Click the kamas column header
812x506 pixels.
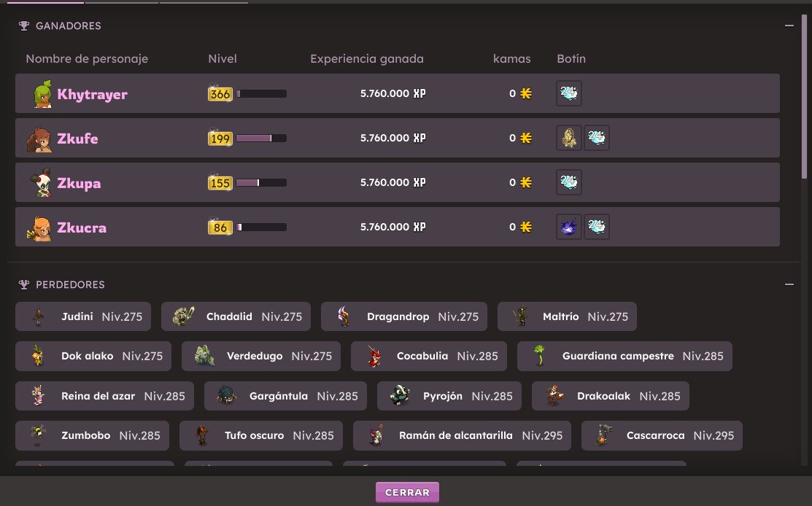point(511,58)
